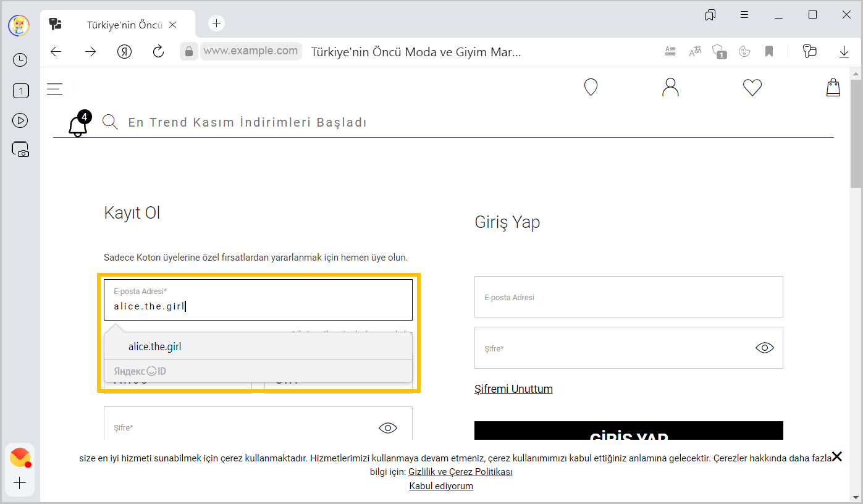
Task: Open the shopping bag cart
Action: (x=833, y=88)
